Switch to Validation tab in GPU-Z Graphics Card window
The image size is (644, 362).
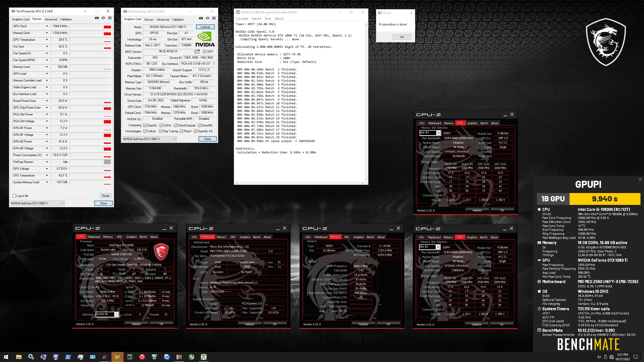tap(178, 20)
